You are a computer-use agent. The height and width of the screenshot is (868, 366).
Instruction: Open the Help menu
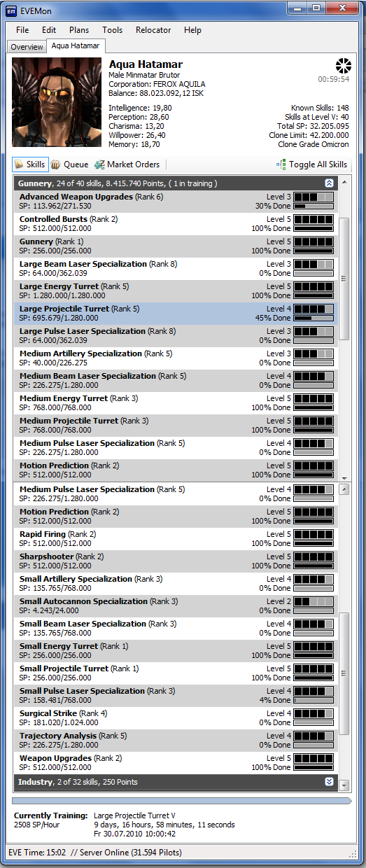[x=192, y=30]
